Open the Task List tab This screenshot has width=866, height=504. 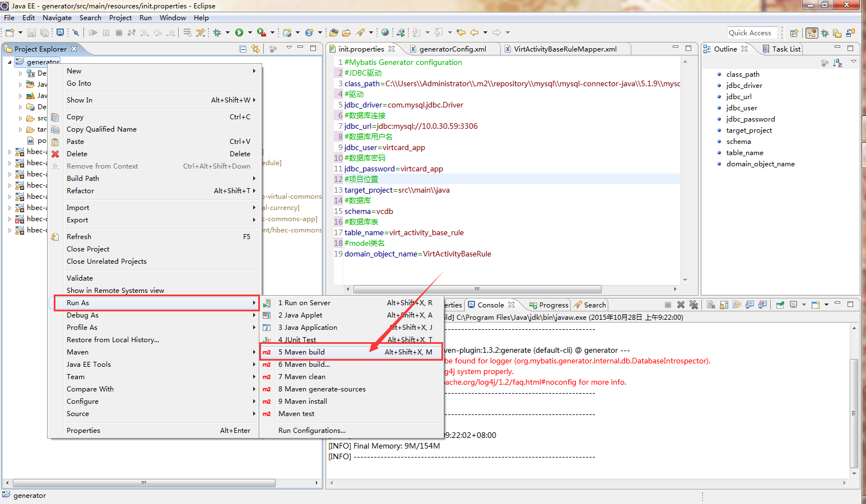(781, 49)
